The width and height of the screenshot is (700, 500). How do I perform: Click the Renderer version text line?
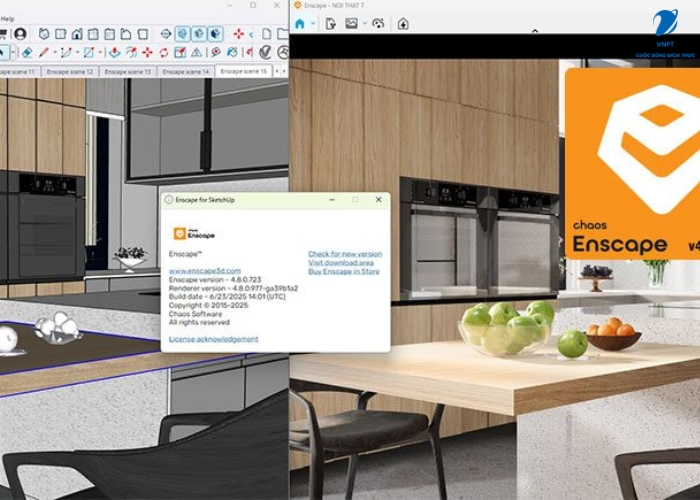point(233,288)
